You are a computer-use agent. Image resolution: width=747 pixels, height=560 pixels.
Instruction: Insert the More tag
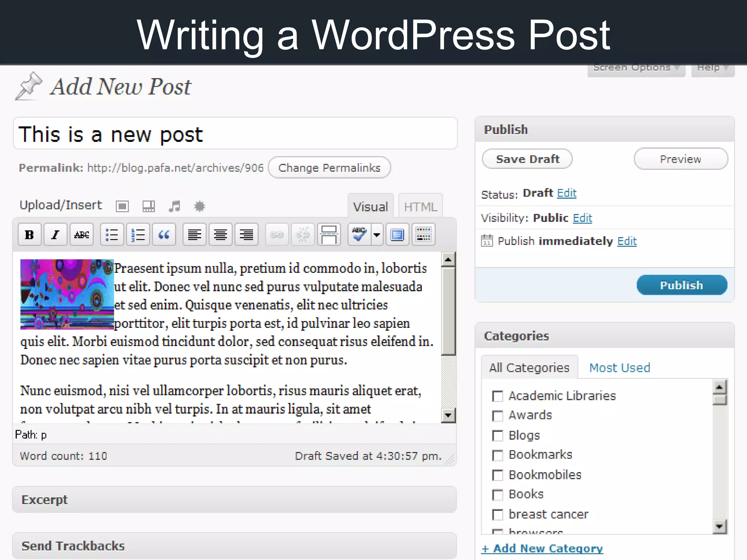click(329, 234)
